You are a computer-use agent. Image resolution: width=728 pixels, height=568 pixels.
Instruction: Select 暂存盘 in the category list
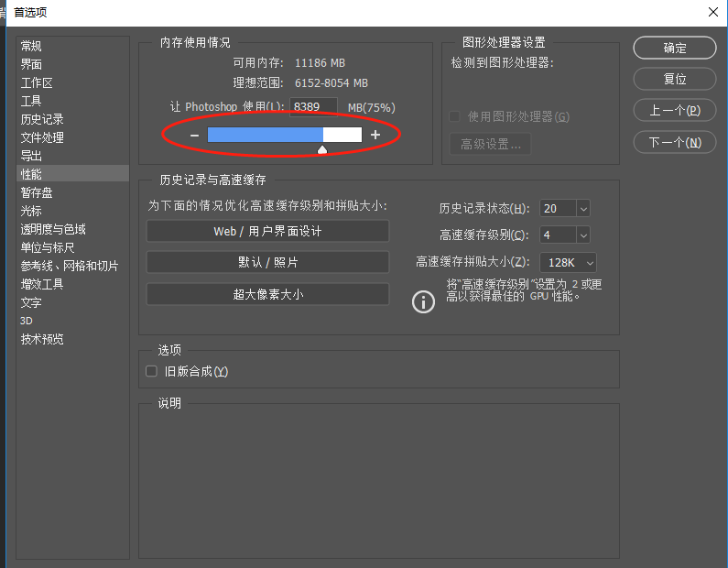click(x=72, y=192)
